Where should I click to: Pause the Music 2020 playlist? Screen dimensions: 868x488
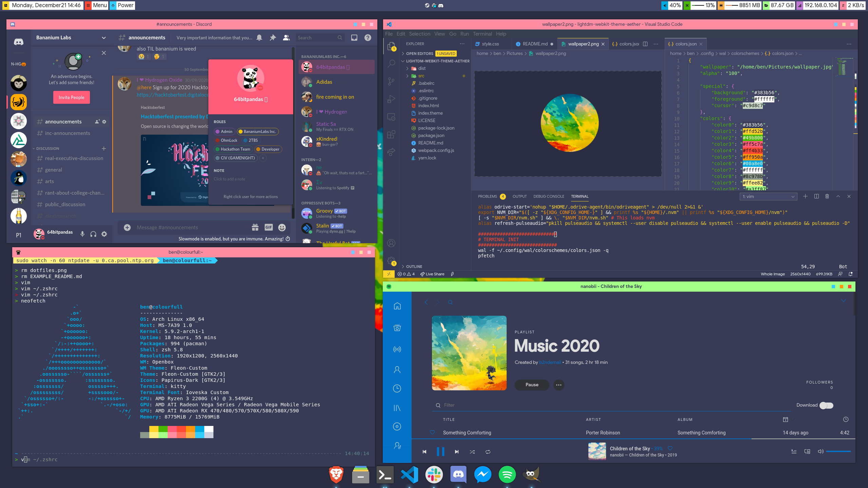[x=532, y=385]
